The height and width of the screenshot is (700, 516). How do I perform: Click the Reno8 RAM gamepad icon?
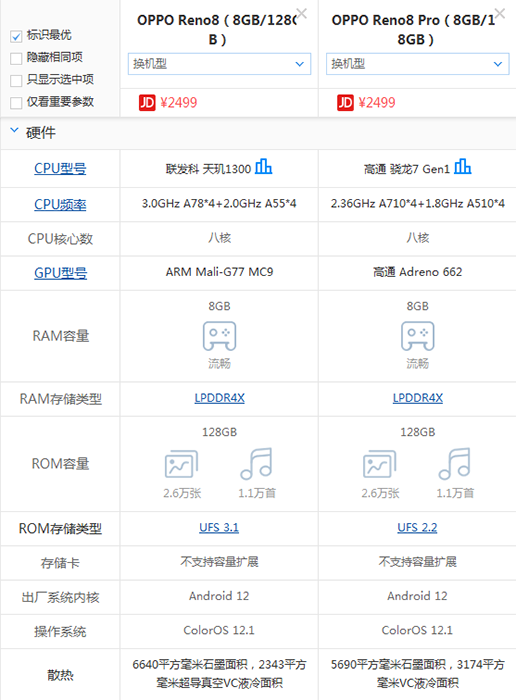pyautogui.click(x=219, y=336)
